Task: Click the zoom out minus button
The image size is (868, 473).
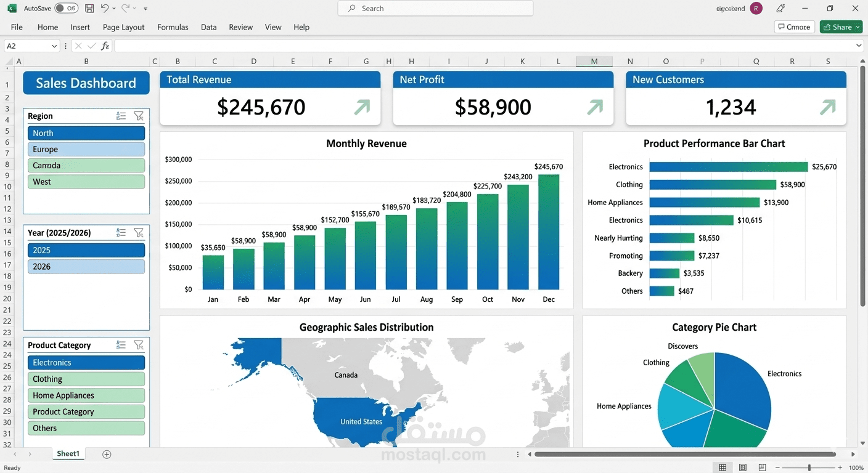Action: [778, 468]
